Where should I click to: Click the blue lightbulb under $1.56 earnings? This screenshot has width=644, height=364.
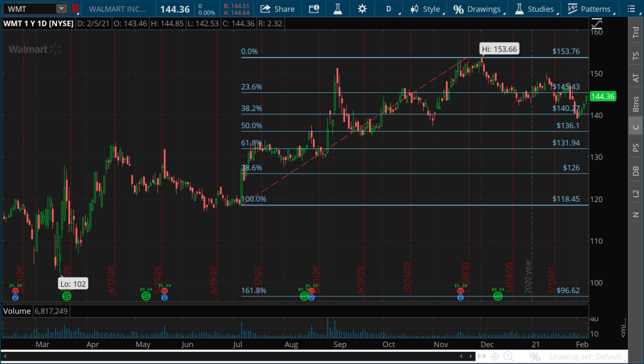point(311,296)
